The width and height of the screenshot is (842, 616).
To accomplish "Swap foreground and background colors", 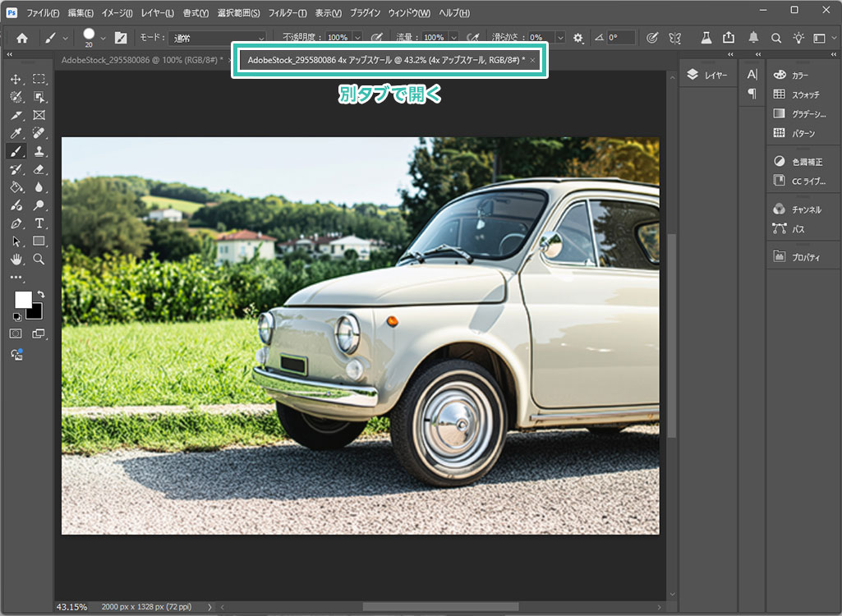I will (x=41, y=294).
